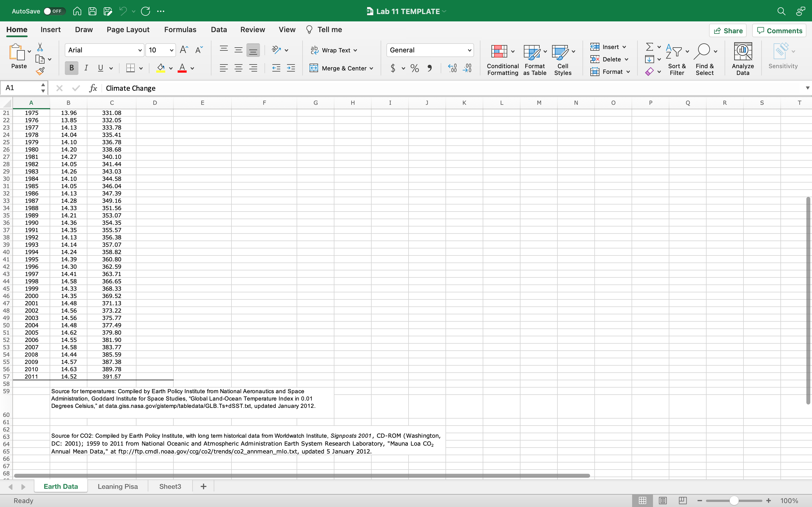The height and width of the screenshot is (507, 812).
Task: Open the Comments button
Action: click(779, 30)
